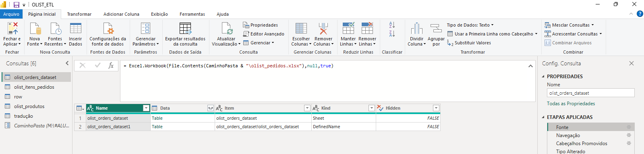Select Tipo Alterado applied step
This screenshot has height=154, width=644.
591,151
